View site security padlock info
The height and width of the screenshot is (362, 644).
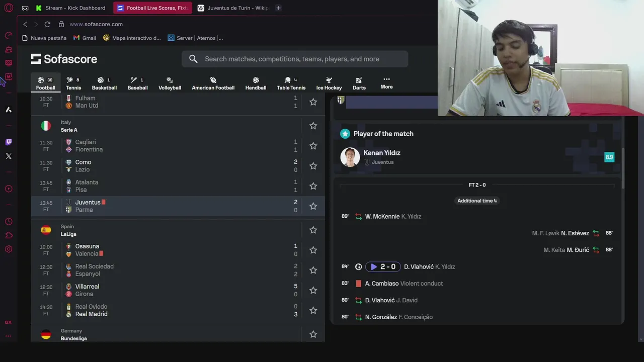61,24
